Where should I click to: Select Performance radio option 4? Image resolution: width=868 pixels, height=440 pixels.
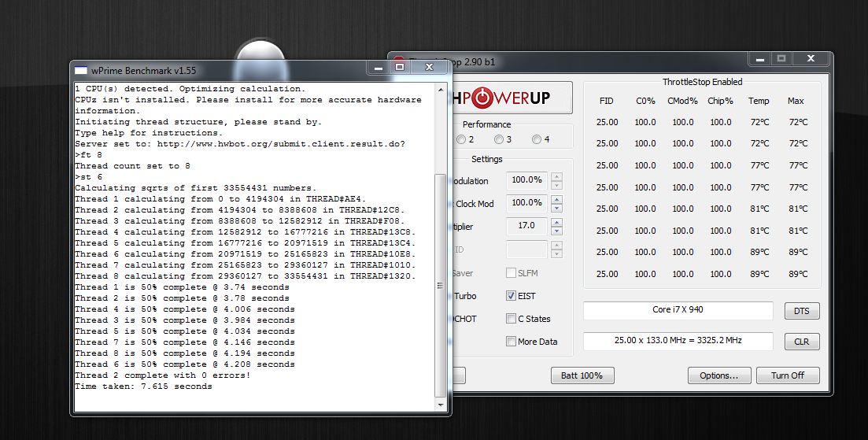coord(537,139)
